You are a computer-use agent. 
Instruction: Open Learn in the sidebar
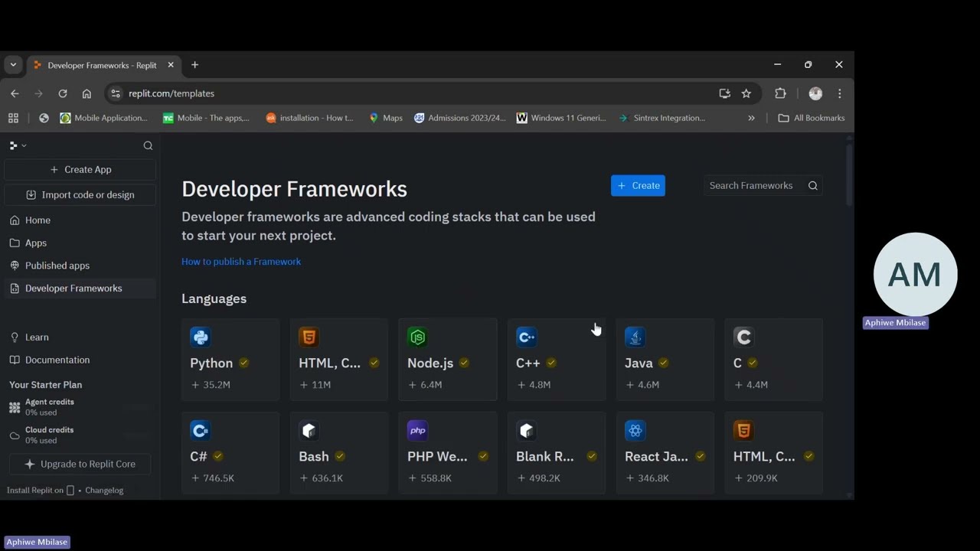click(x=80, y=337)
